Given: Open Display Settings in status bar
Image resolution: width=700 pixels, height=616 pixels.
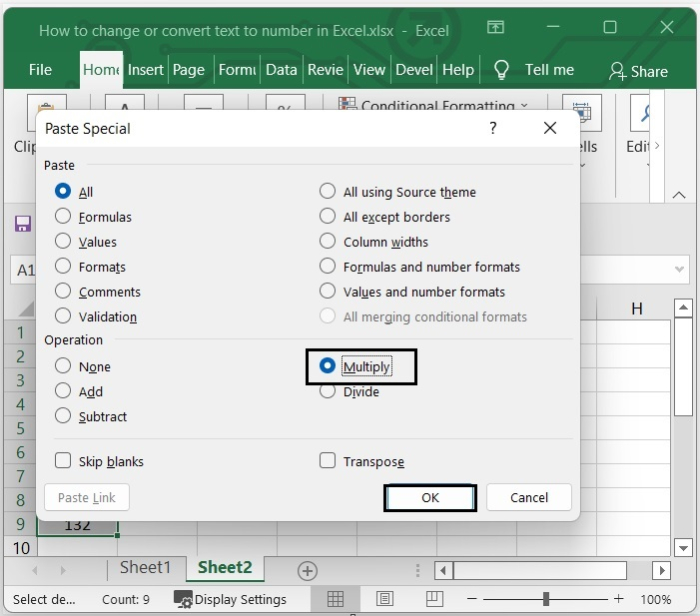Looking at the screenshot, I should pyautogui.click(x=230, y=599).
